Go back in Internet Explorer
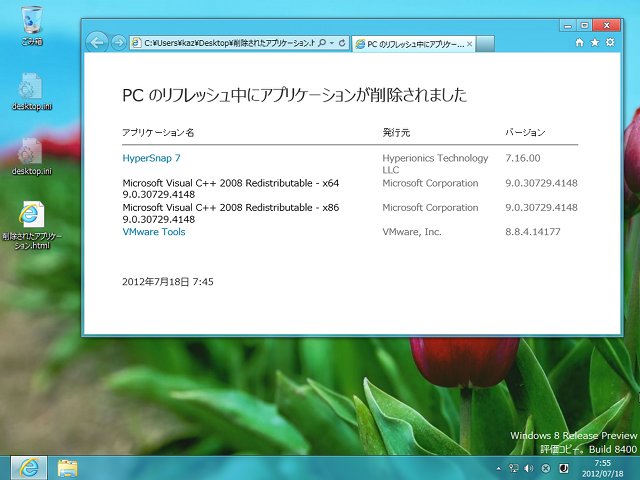This screenshot has height=480, width=640. coord(97,42)
